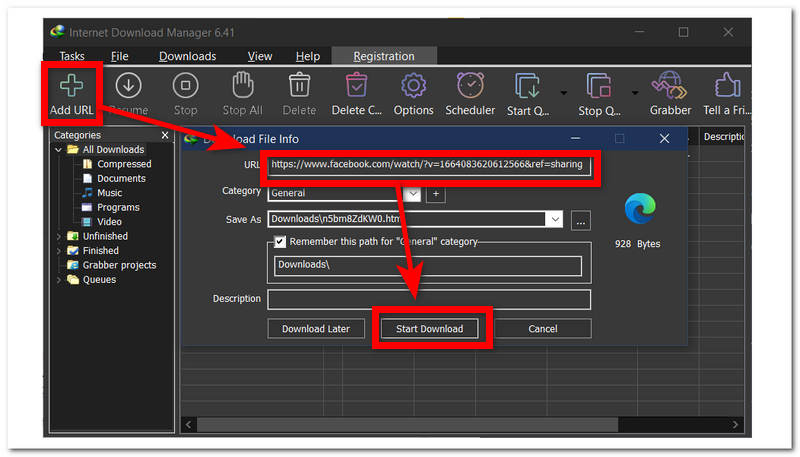Expand the Queues tree node

pyautogui.click(x=59, y=280)
